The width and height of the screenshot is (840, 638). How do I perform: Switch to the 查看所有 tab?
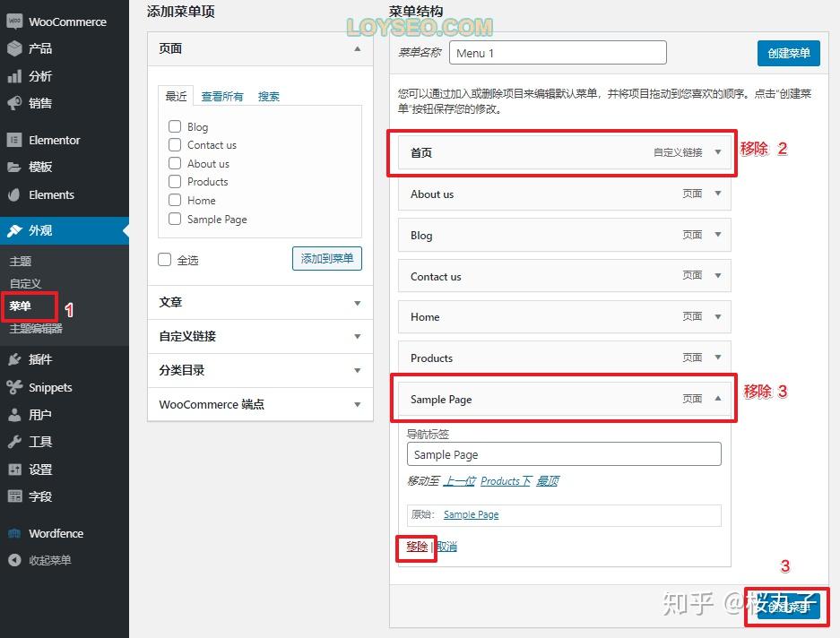(x=222, y=97)
